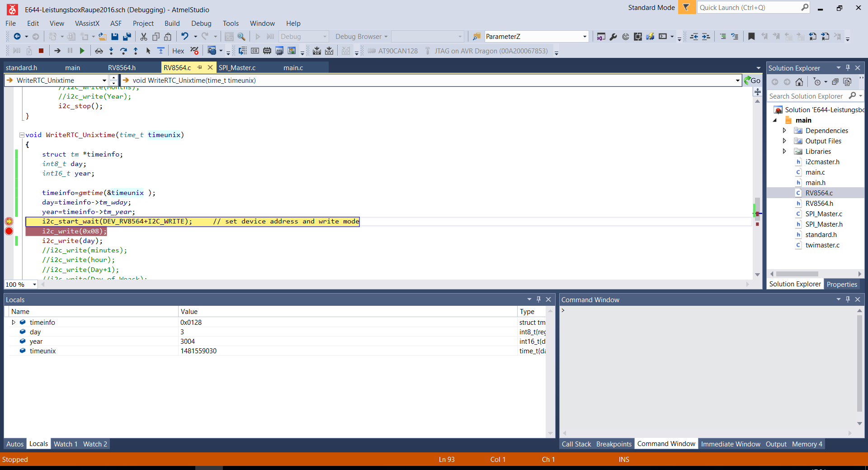
Task: Click the Step Over icon
Action: (x=123, y=51)
